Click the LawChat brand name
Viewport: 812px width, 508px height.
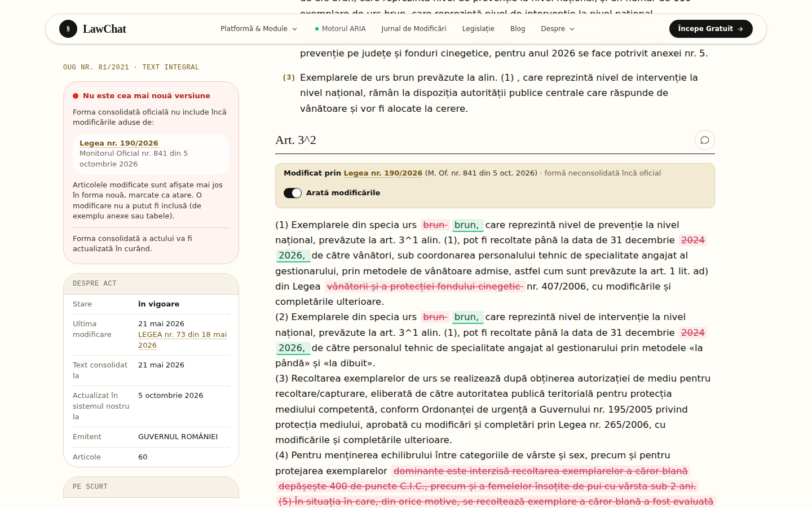pos(104,29)
